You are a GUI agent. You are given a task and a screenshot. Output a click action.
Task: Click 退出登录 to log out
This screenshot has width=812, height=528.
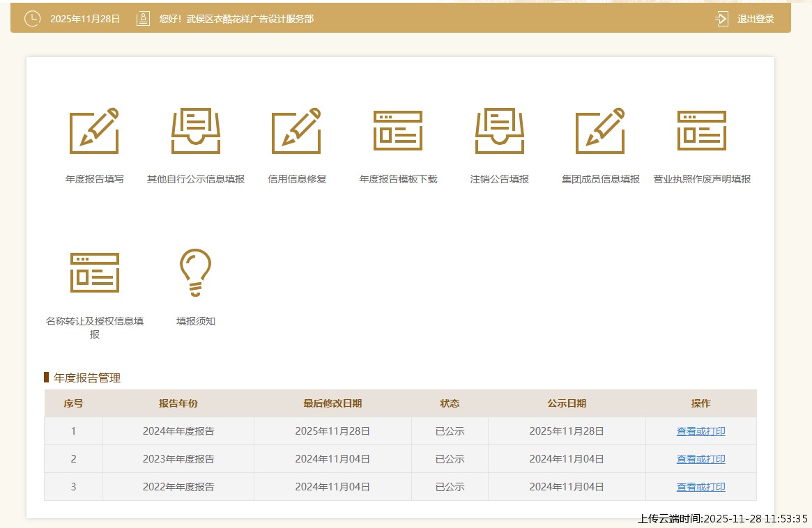click(756, 19)
